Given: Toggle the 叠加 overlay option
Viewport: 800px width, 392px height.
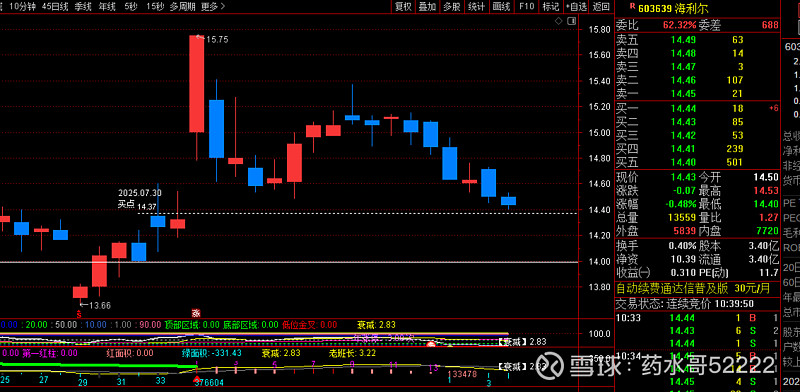Looking at the screenshot, I should [x=427, y=7].
